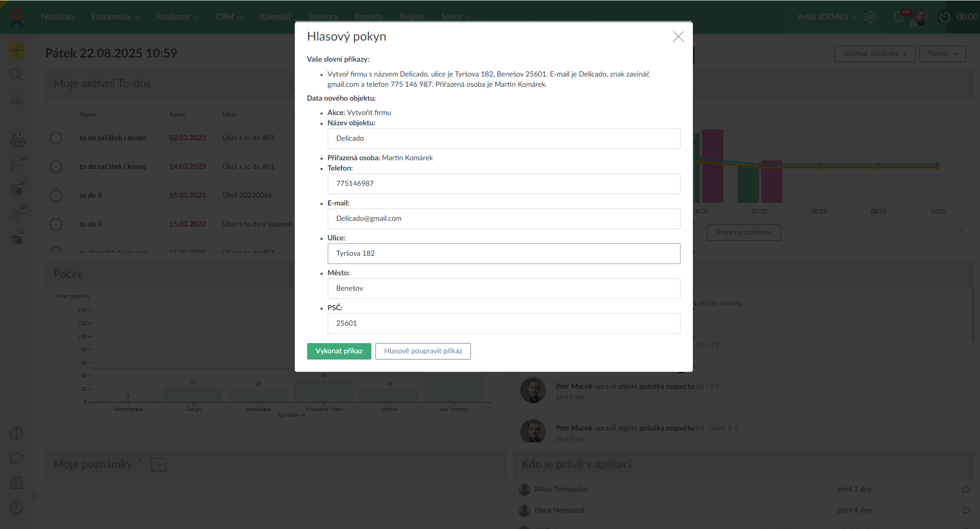Click the yellow plus add icon in sidebar
The height and width of the screenshot is (529, 980).
pyautogui.click(x=16, y=50)
